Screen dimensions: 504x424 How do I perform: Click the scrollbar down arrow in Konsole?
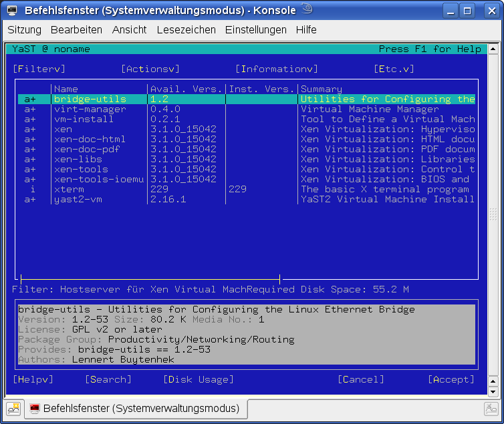493,392
